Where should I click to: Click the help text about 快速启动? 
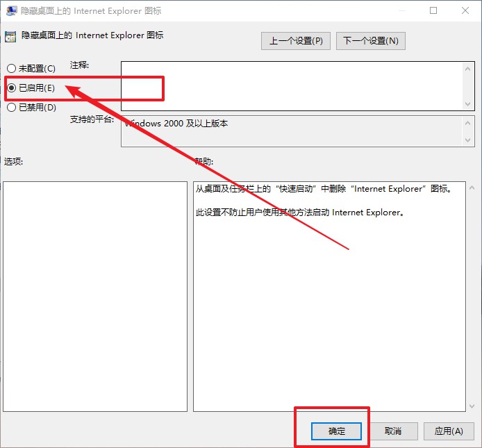(x=324, y=189)
